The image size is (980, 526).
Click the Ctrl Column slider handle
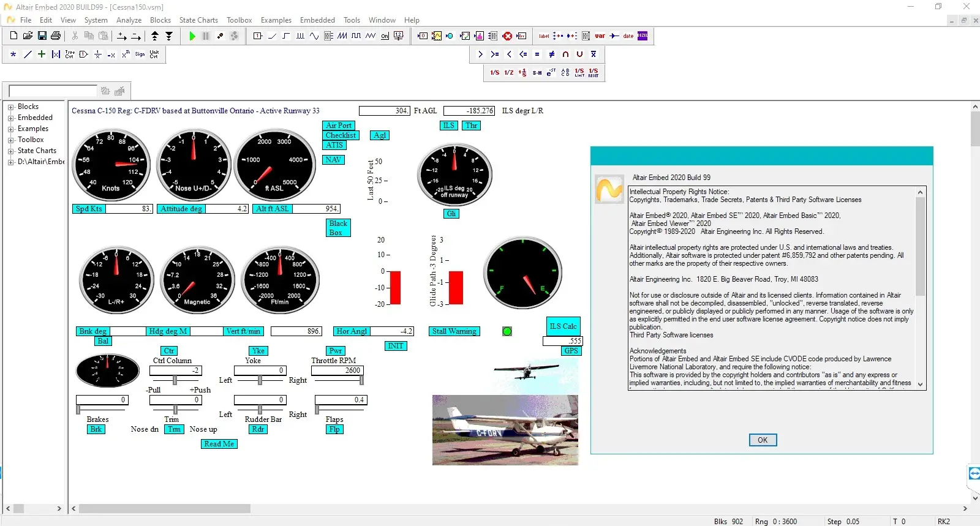(175, 380)
